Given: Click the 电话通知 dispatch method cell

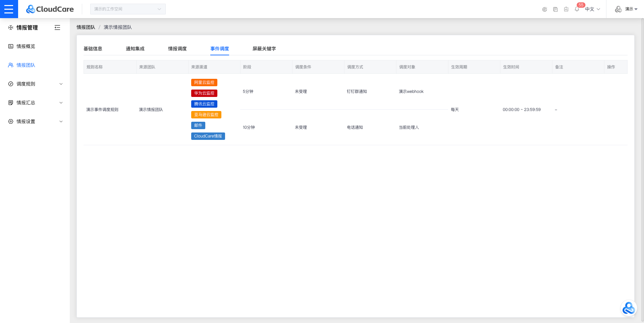Looking at the screenshot, I should point(355,127).
